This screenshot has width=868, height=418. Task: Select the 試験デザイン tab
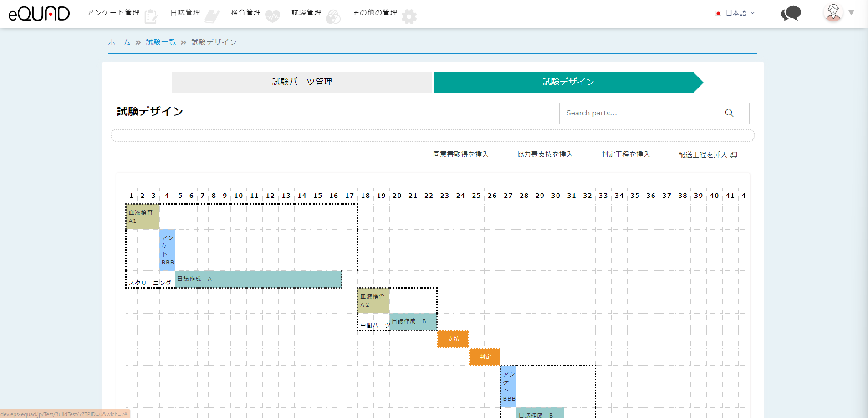tap(568, 82)
